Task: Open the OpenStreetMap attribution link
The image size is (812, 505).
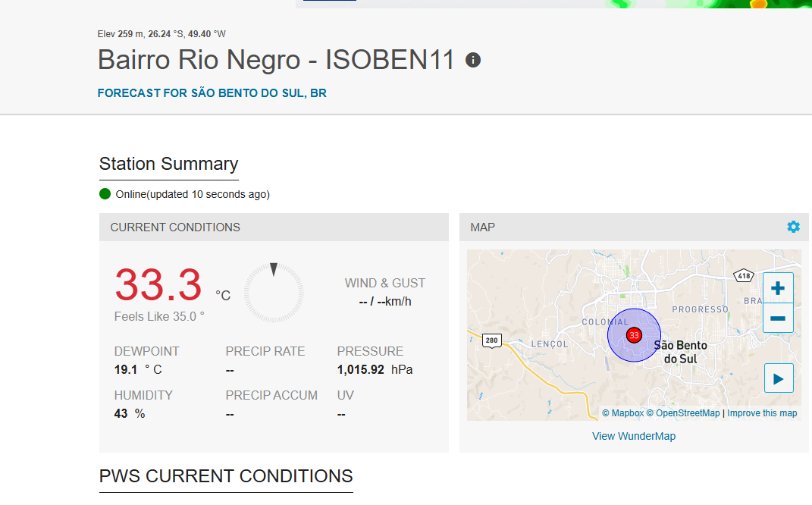Action: point(683,412)
